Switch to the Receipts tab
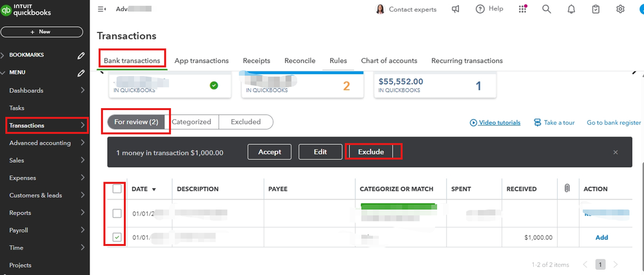This screenshot has width=644, height=275. pos(257,61)
